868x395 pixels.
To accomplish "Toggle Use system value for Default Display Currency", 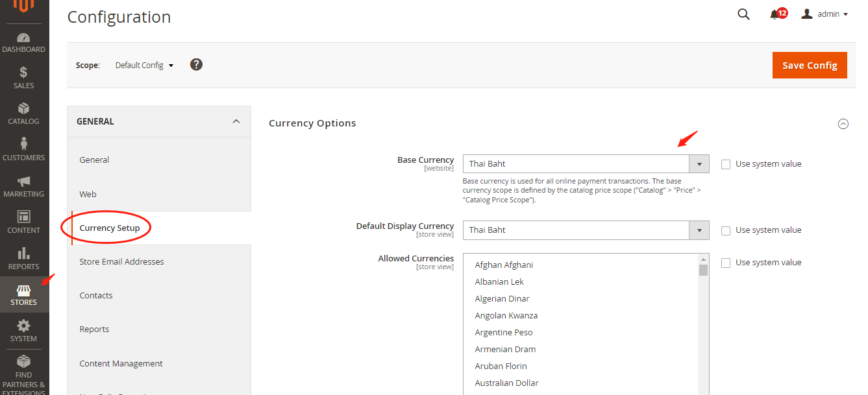I will [x=726, y=230].
